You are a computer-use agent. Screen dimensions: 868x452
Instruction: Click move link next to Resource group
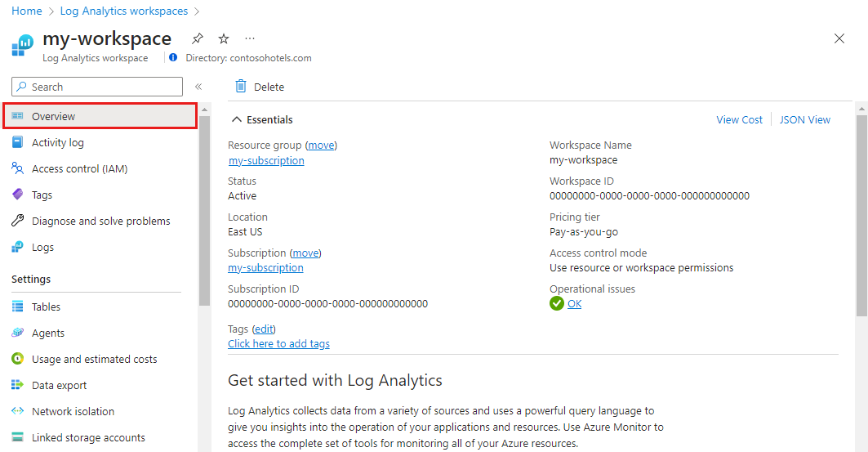(321, 145)
